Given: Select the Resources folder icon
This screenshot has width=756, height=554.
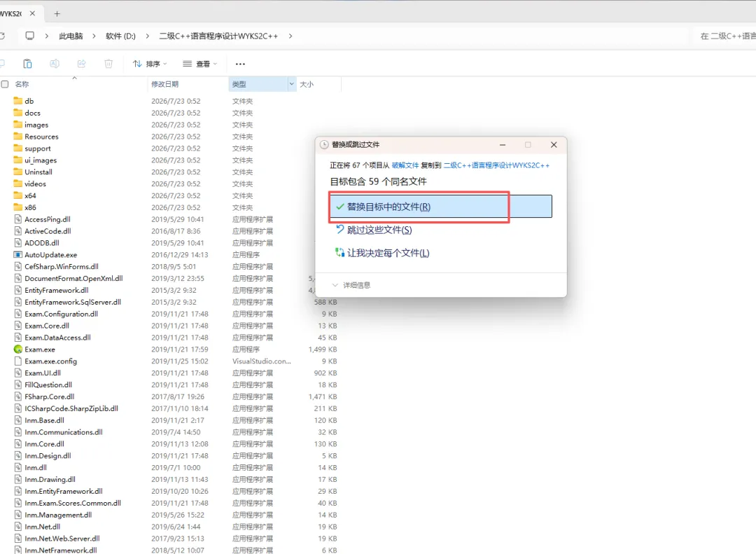Looking at the screenshot, I should point(17,136).
